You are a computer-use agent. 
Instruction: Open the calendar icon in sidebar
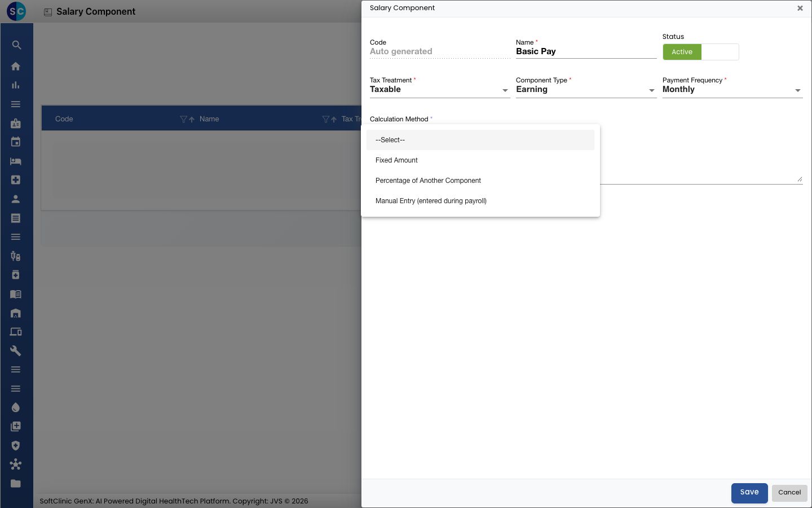[16, 142]
